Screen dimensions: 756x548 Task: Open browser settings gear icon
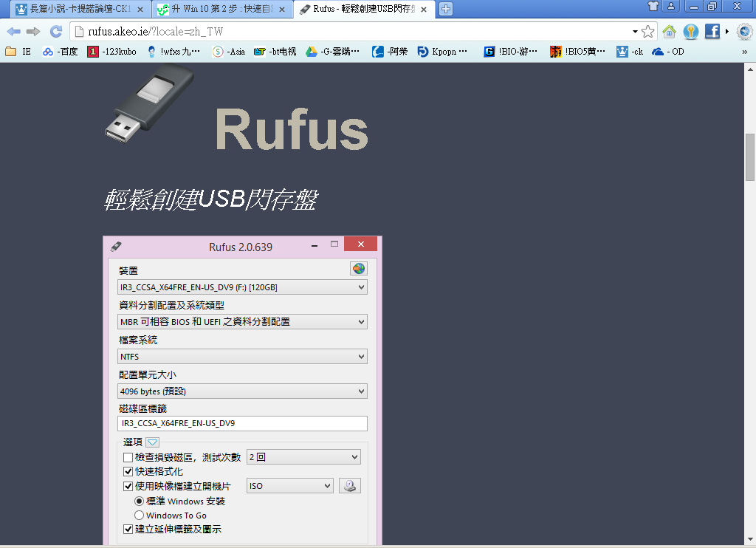[744, 32]
